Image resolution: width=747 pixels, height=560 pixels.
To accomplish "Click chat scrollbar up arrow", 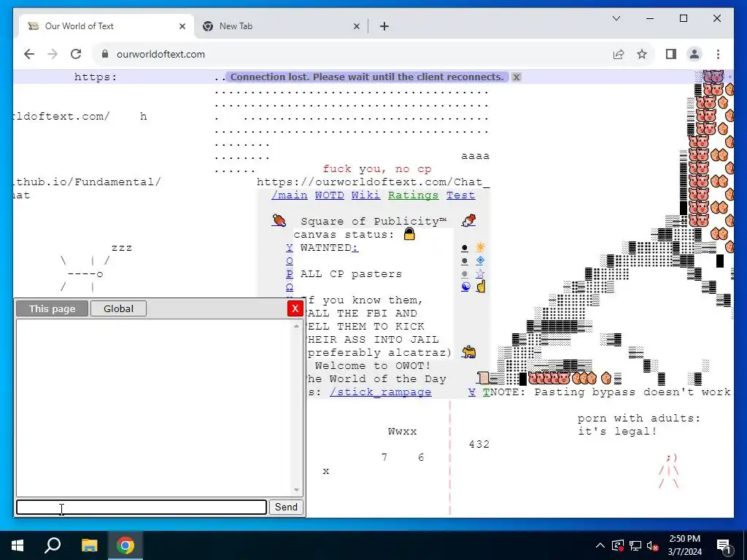I will [296, 326].
